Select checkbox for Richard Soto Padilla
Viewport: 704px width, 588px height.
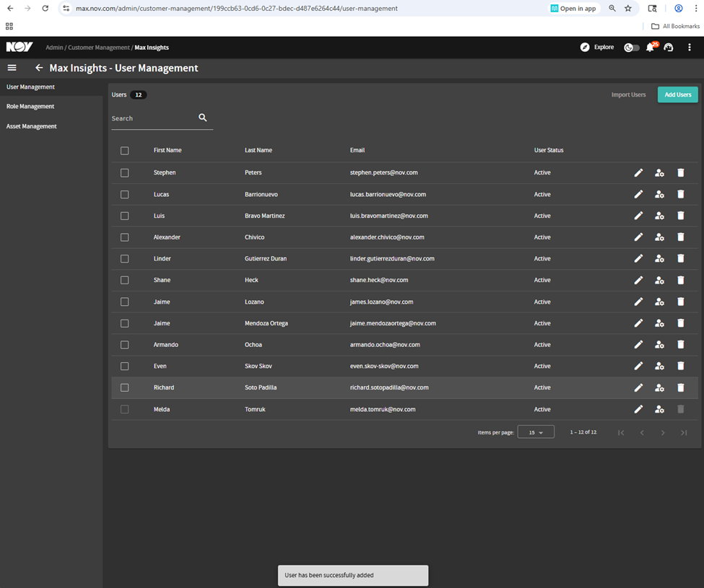(125, 387)
